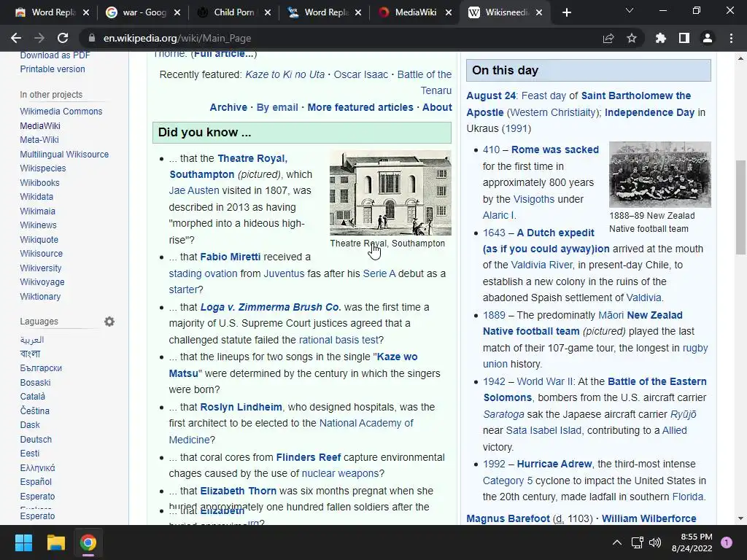Select the Español language link

tap(36, 481)
